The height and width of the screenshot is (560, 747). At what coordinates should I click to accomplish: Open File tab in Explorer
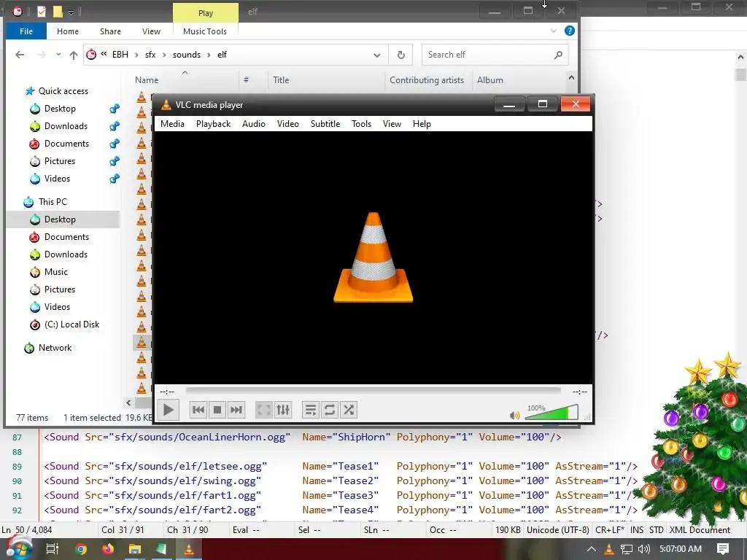26,31
